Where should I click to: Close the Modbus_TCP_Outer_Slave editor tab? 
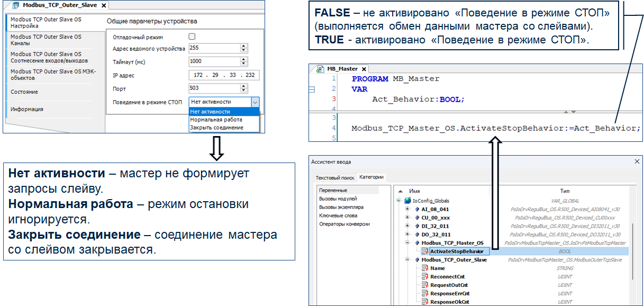pyautogui.click(x=104, y=5)
